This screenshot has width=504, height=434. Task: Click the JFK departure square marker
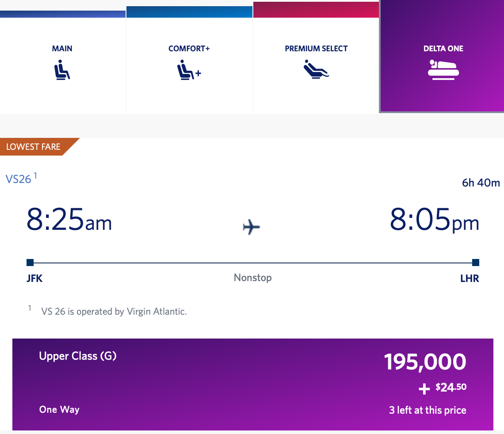[x=30, y=263]
